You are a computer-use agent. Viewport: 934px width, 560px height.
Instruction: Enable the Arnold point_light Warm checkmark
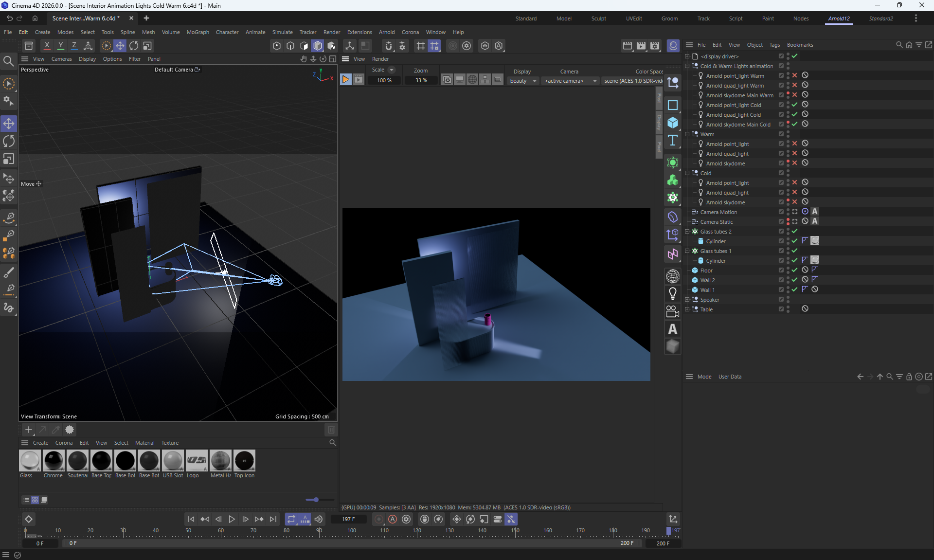794,76
